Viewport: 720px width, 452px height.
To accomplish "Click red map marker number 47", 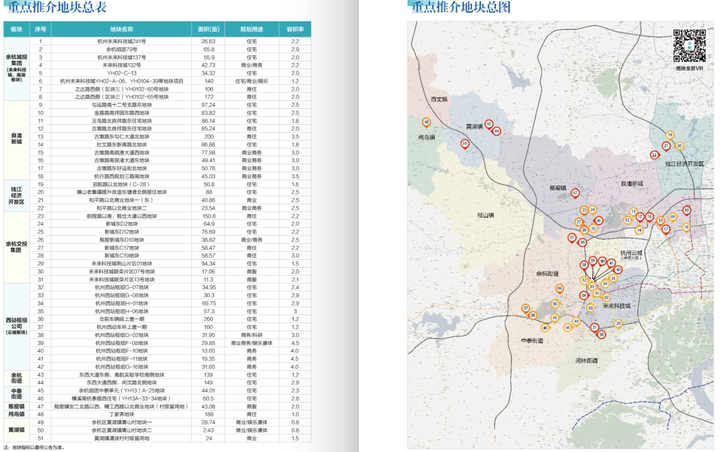I will (x=575, y=193).
